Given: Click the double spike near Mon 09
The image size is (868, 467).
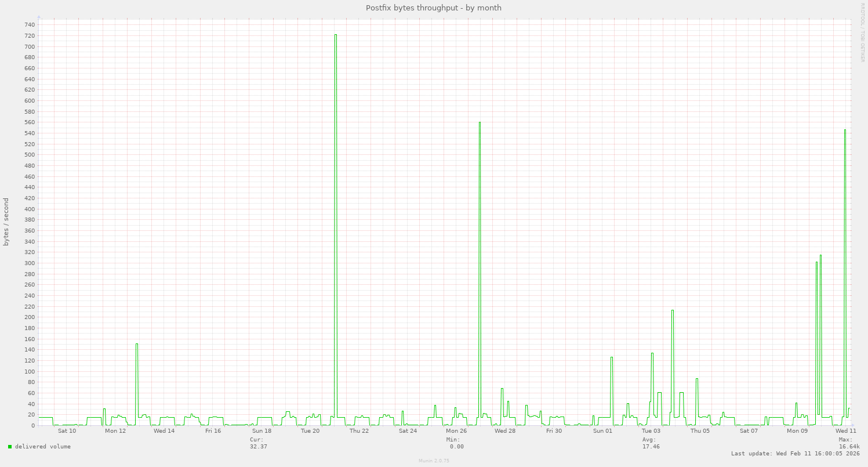Looking at the screenshot, I should point(819,319).
